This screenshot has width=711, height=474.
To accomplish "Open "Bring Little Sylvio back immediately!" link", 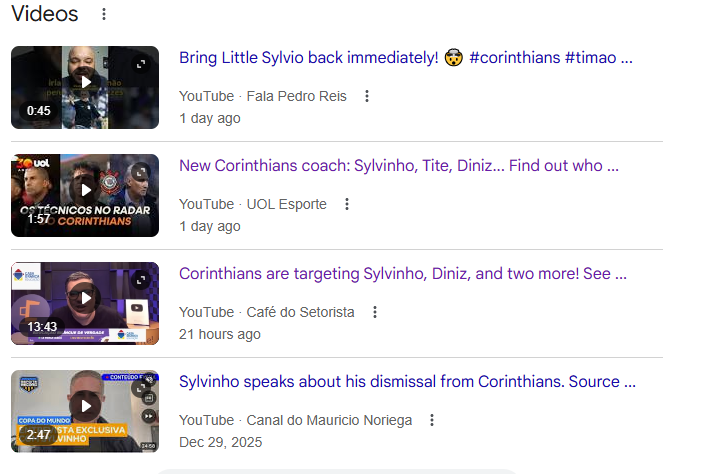I will pyautogui.click(x=405, y=58).
